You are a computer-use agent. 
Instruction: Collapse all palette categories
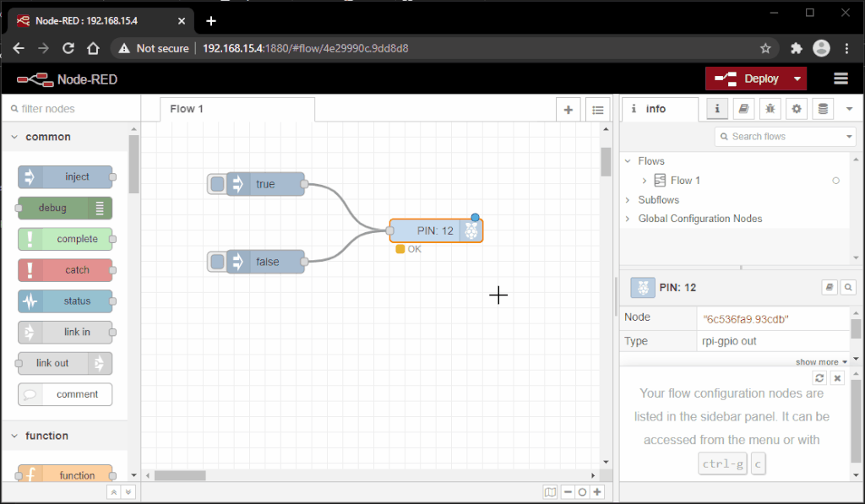(114, 492)
